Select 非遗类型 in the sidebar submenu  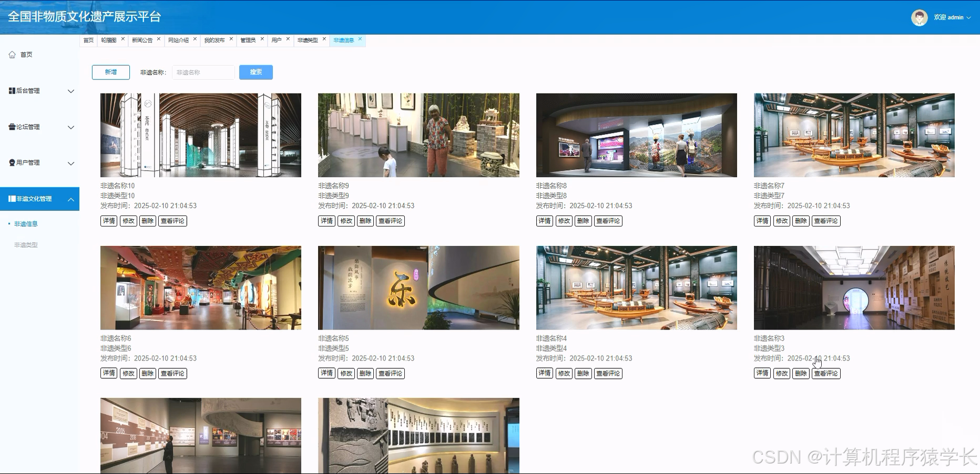(26, 245)
